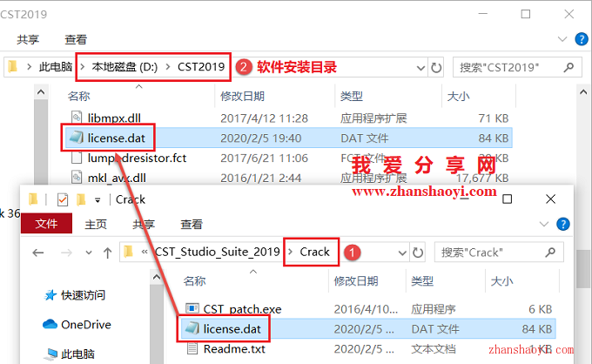
Task: Select license.dat in CST2019 folder
Action: tap(289, 138)
